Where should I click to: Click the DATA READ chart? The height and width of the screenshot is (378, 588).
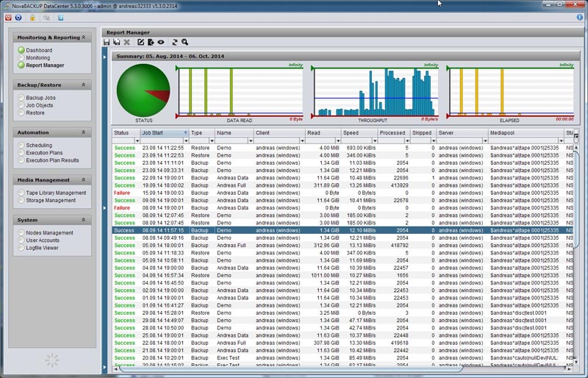240,93
